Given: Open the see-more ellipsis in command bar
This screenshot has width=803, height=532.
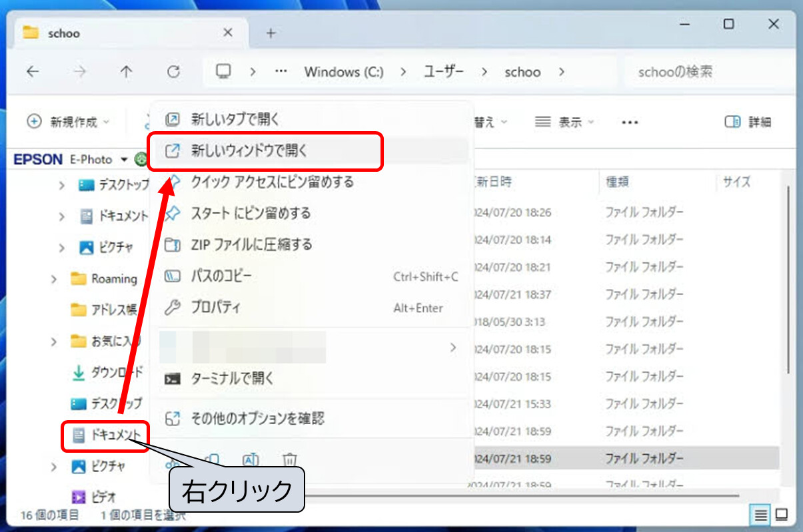Looking at the screenshot, I should pyautogui.click(x=630, y=122).
